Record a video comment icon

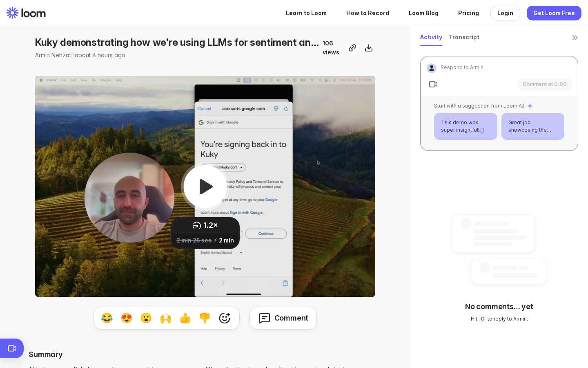433,84
